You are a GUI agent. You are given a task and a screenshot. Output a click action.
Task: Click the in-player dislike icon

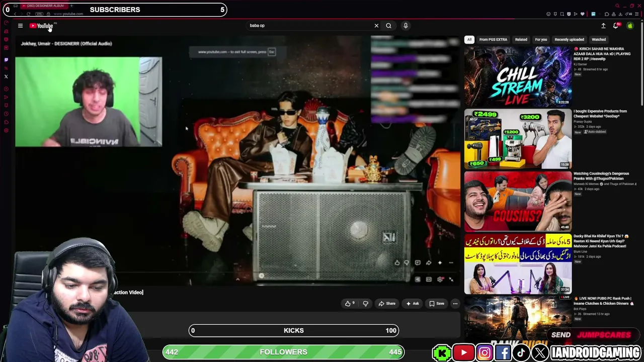[407, 262]
